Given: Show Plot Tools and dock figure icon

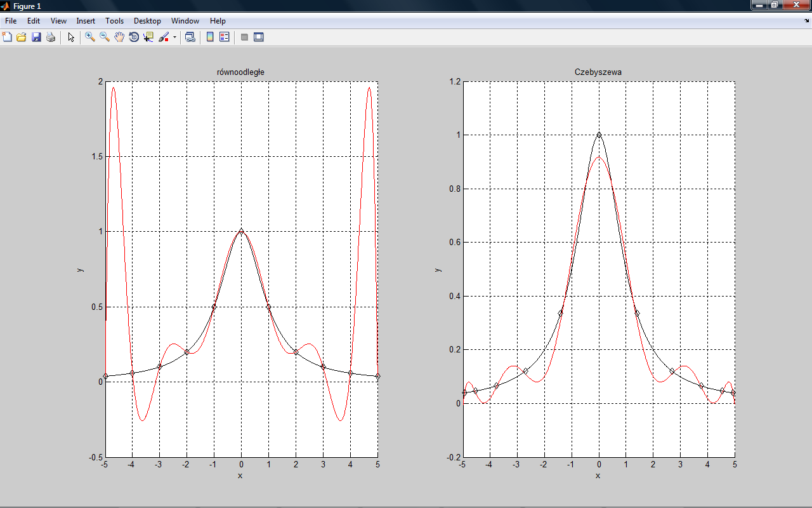Looking at the screenshot, I should click(259, 37).
